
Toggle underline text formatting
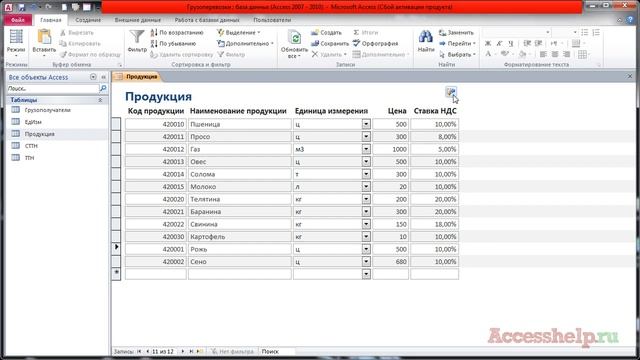pos(510,43)
